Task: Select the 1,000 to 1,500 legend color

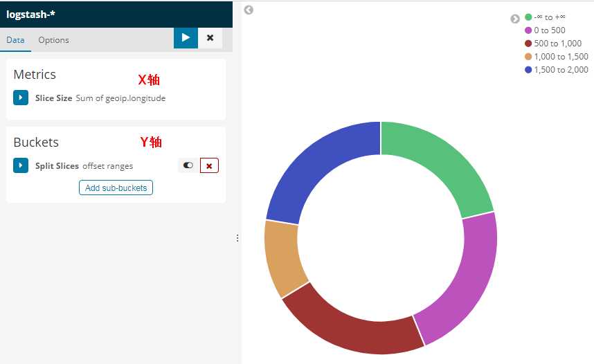Action: [x=528, y=57]
